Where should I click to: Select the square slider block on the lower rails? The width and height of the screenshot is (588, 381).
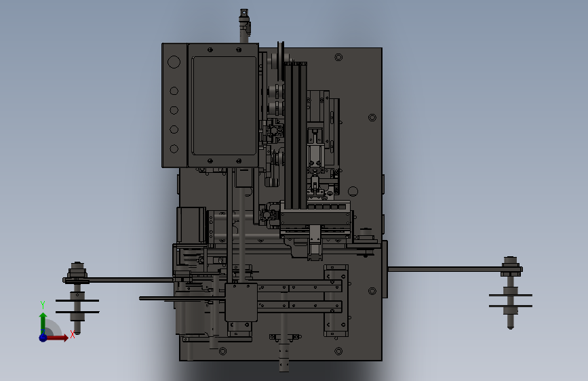[x=241, y=302]
